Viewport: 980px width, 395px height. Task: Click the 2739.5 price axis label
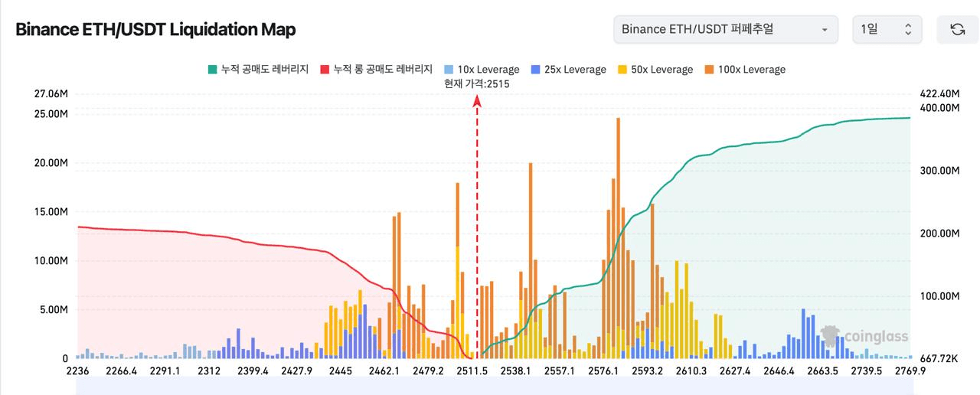click(x=867, y=371)
